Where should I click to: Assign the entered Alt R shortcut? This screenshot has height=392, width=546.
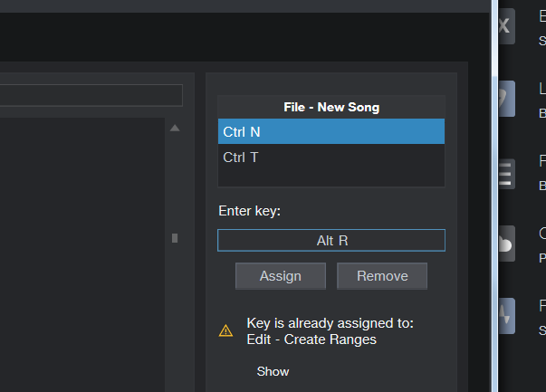click(281, 276)
